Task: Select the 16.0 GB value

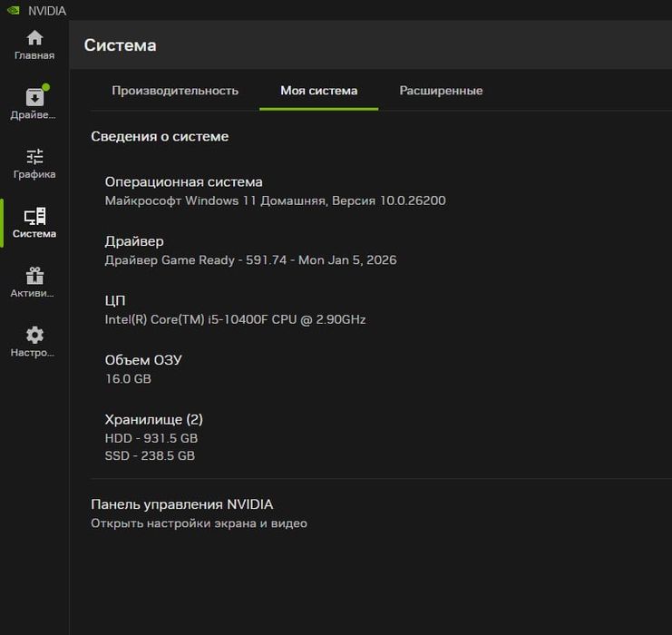Action: (128, 379)
